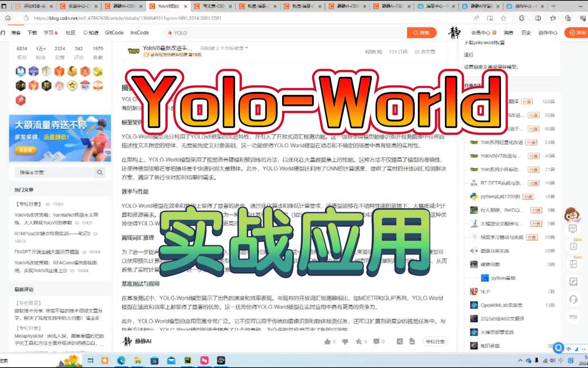The width and height of the screenshot is (588, 368).
Task: Click the volume icon in system tray
Action: coord(552,361)
